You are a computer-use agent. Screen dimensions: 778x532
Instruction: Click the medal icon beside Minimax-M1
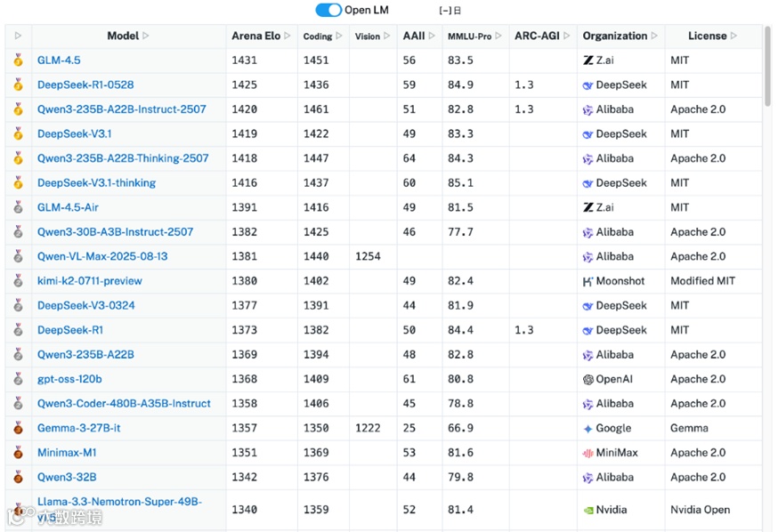(x=19, y=452)
